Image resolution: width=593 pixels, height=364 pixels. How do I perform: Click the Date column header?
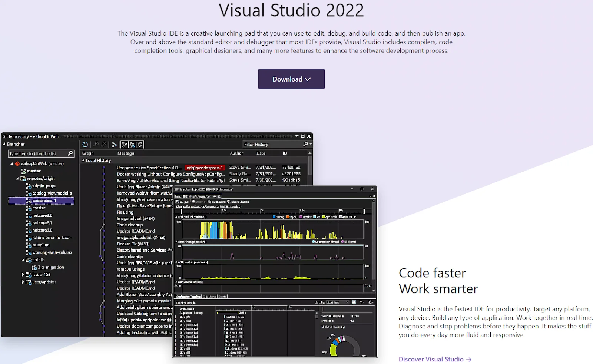(261, 153)
